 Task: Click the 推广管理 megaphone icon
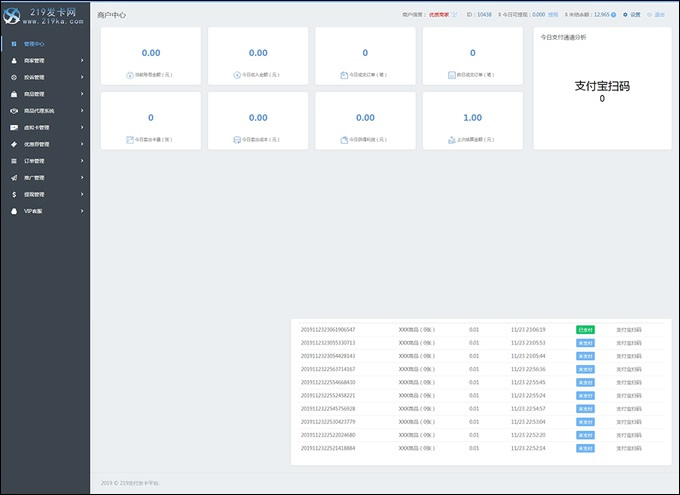coord(13,178)
